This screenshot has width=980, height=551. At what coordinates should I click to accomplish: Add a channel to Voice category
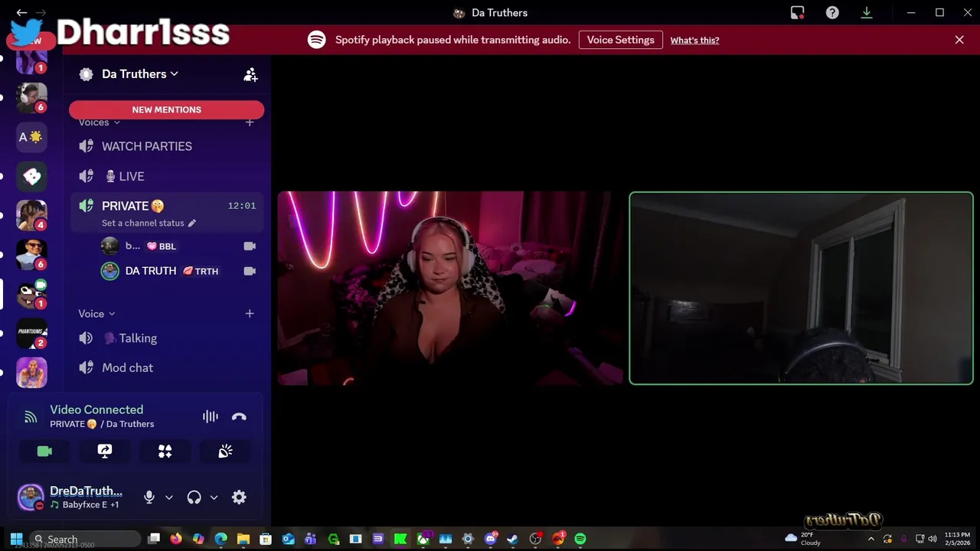click(x=250, y=314)
